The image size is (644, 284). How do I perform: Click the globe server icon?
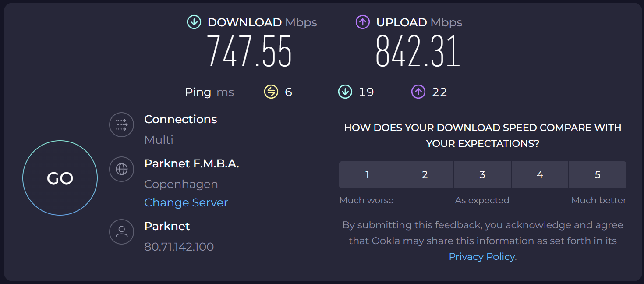coord(121,169)
